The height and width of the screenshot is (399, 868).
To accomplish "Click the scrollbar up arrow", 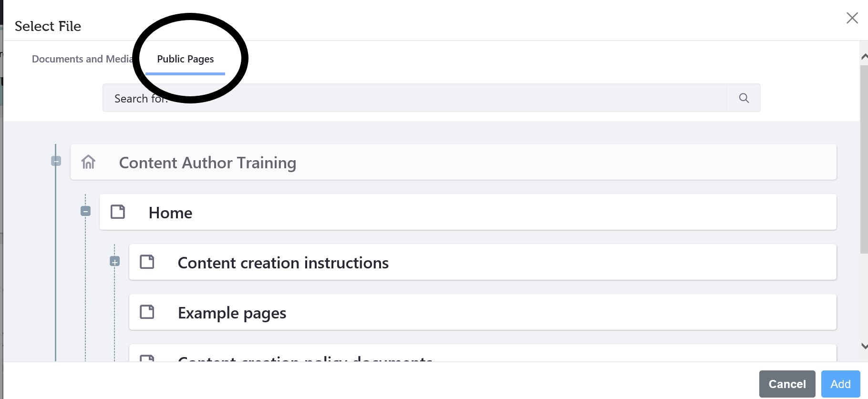I will [x=864, y=57].
